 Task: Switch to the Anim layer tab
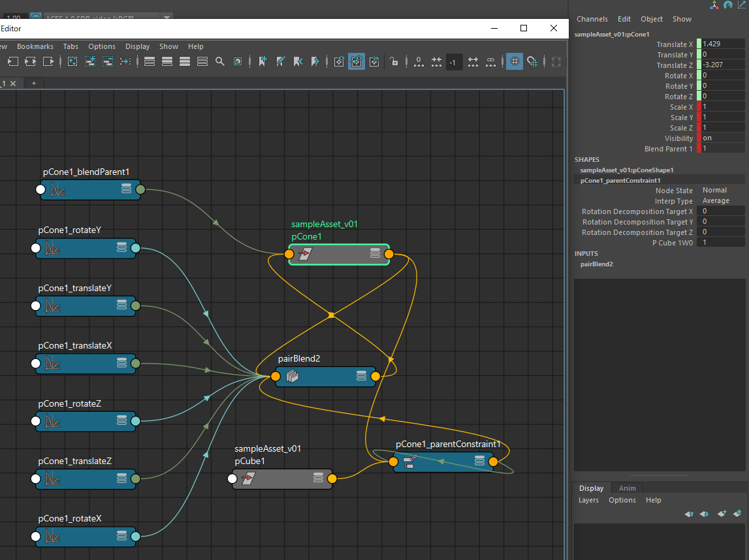click(627, 488)
